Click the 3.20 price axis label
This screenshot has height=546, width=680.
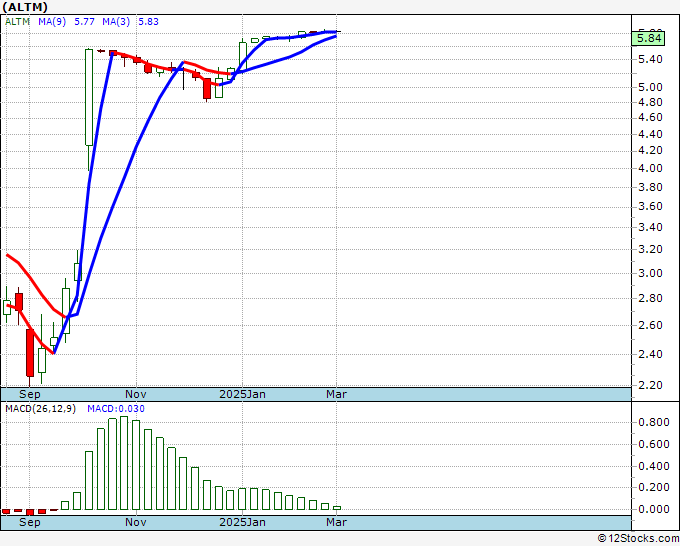(650, 249)
